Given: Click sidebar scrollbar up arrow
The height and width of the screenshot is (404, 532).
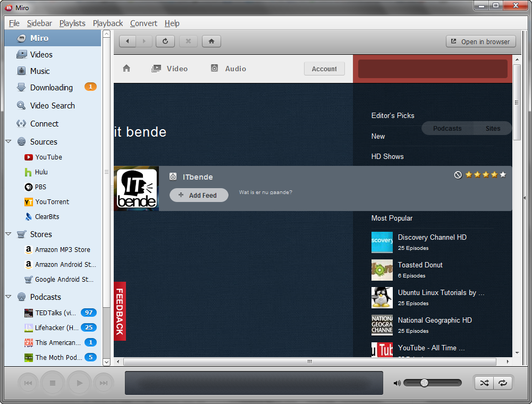Looking at the screenshot, I should 106,34.
